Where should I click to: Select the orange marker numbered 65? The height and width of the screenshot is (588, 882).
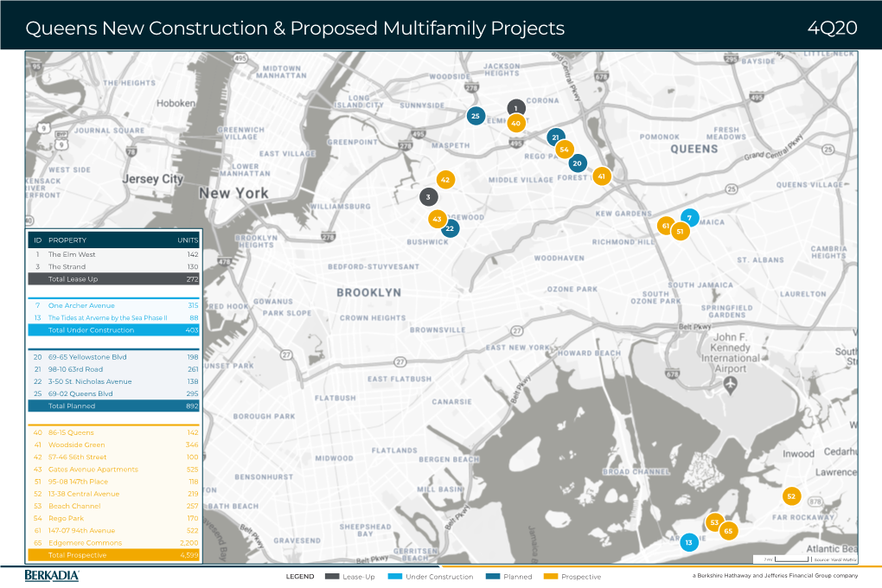(728, 531)
